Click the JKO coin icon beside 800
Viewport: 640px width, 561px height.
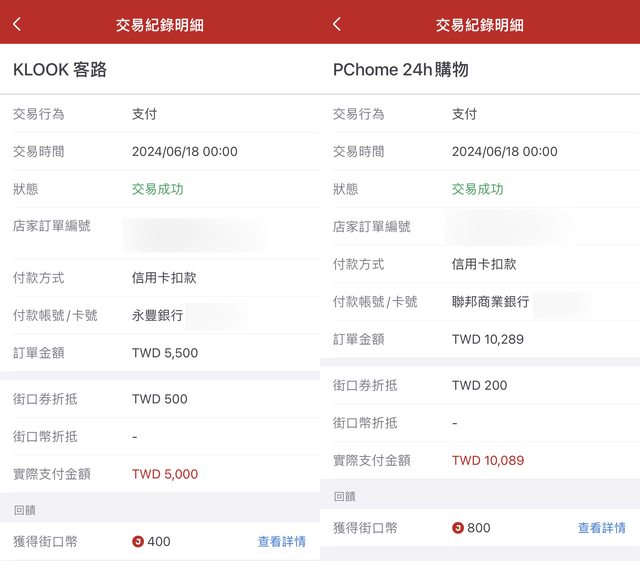click(x=458, y=528)
